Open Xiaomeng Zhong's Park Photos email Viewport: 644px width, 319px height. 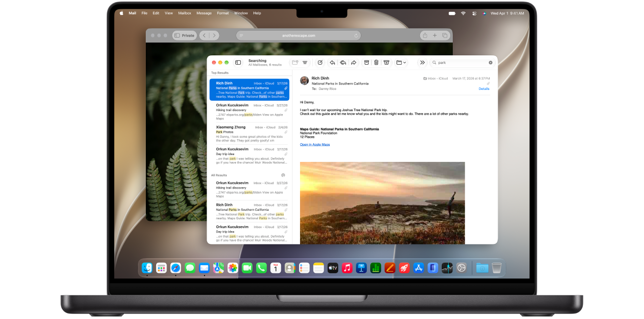[249, 133]
